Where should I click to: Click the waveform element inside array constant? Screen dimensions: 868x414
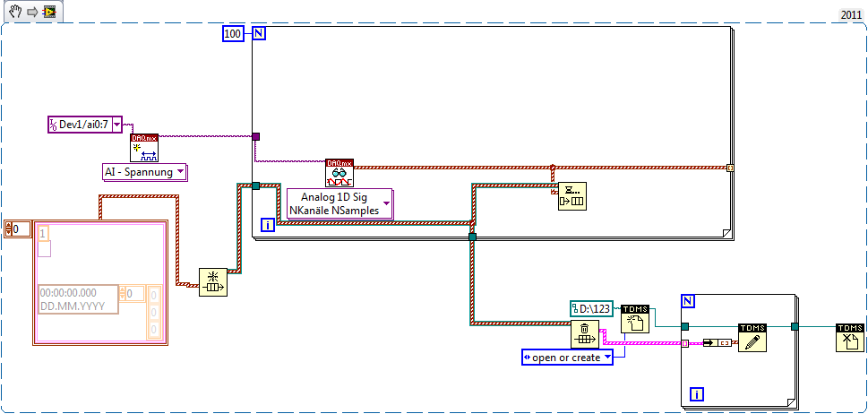[x=100, y=283]
